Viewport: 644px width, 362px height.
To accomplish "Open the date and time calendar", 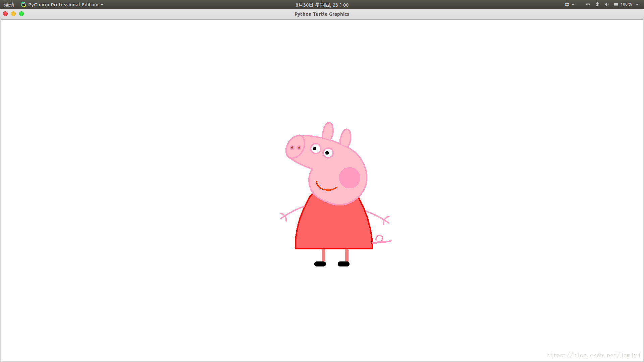I will coord(322,5).
